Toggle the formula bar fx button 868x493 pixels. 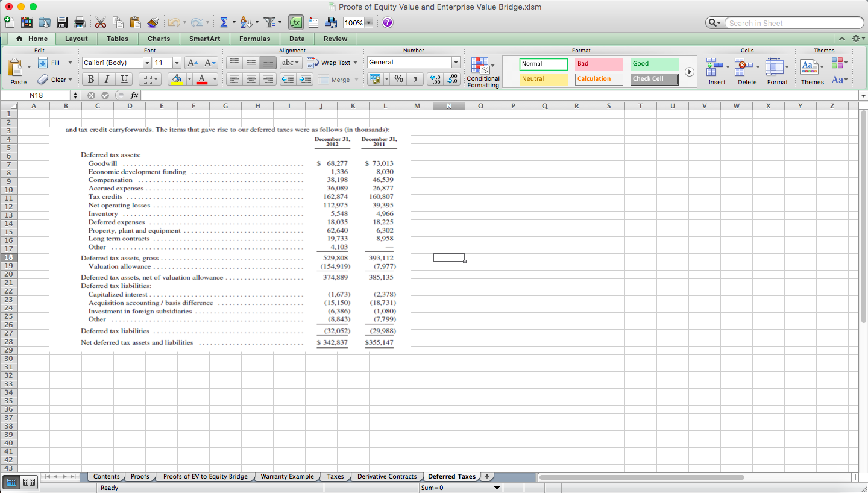point(295,23)
